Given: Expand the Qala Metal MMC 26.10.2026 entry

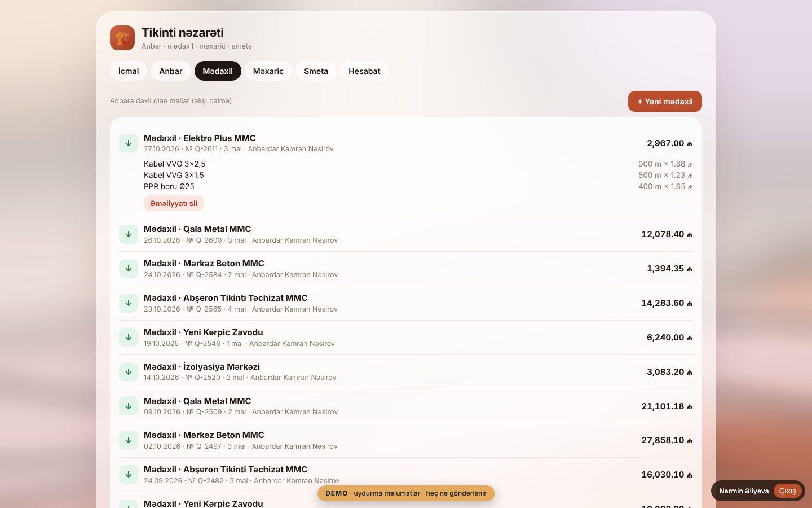Looking at the screenshot, I should point(406,234).
